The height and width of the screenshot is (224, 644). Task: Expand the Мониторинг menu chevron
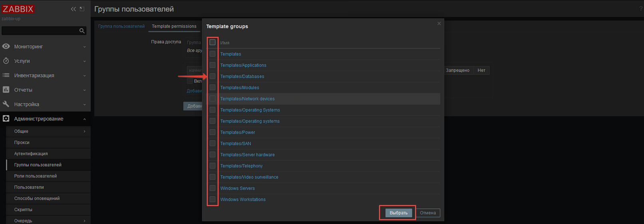[84, 47]
